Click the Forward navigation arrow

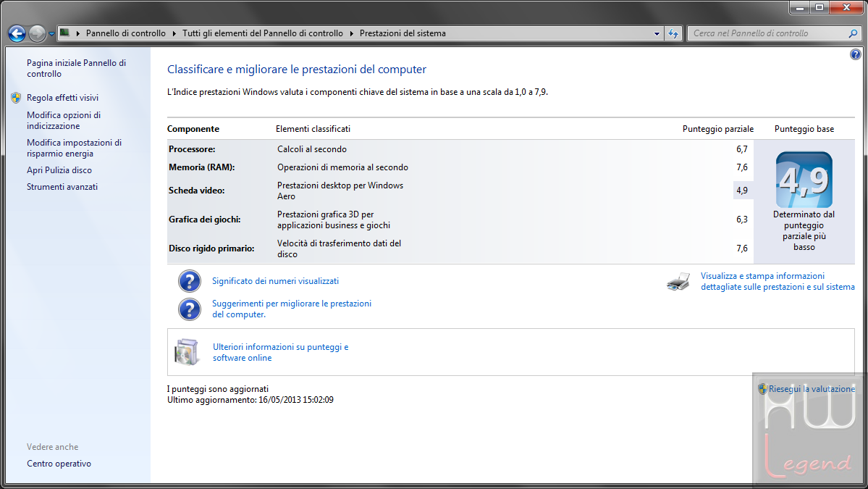tap(37, 34)
